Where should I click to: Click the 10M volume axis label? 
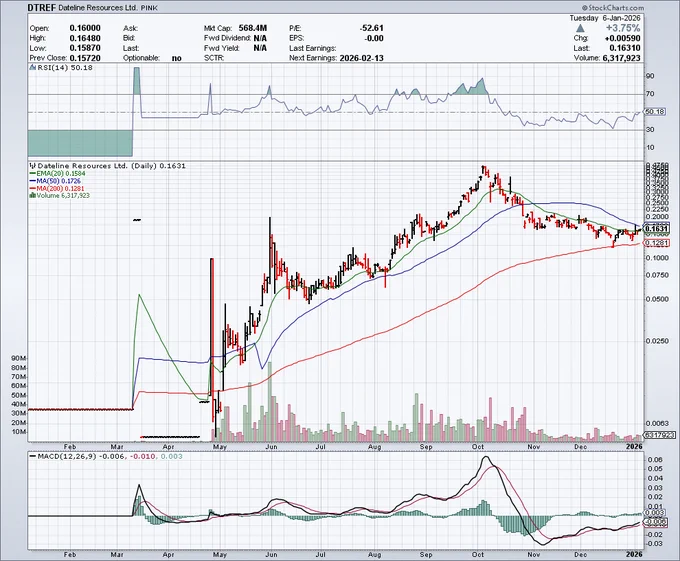tap(19, 432)
